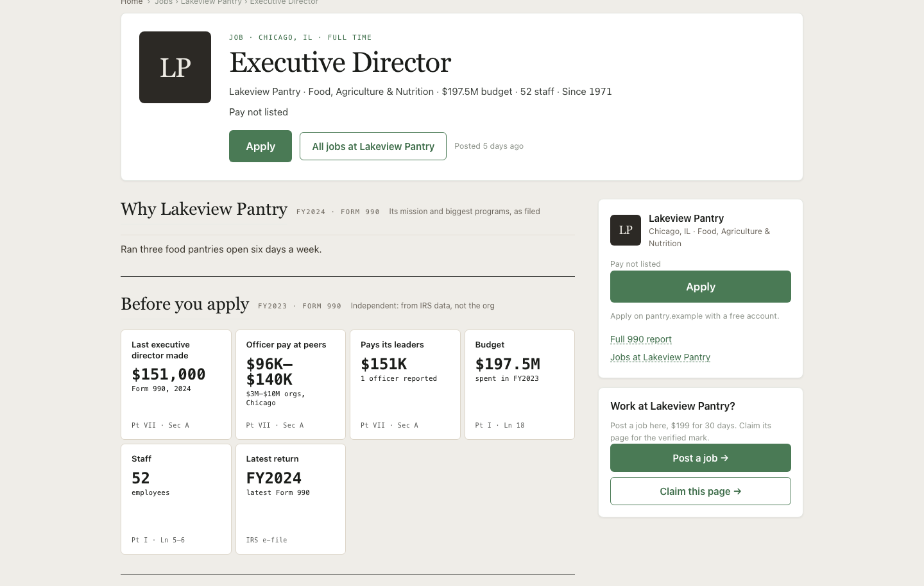This screenshot has height=586, width=924.
Task: Select the Pays its leaders card
Action: pyautogui.click(x=405, y=385)
